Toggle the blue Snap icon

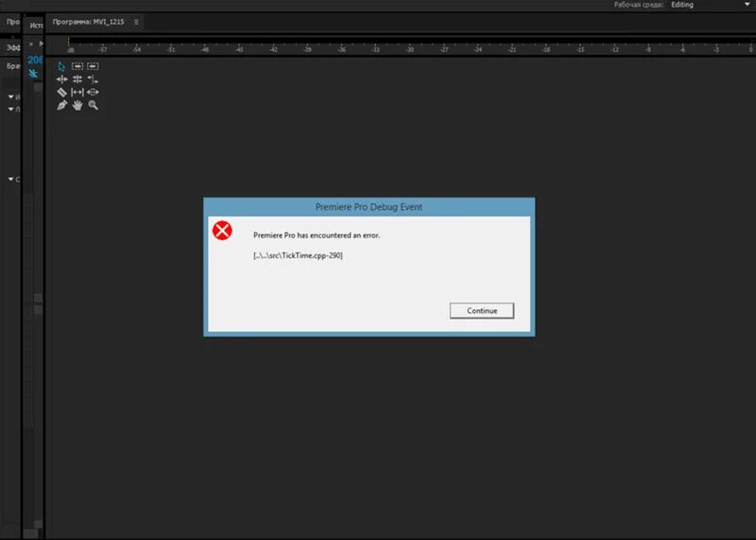point(33,74)
